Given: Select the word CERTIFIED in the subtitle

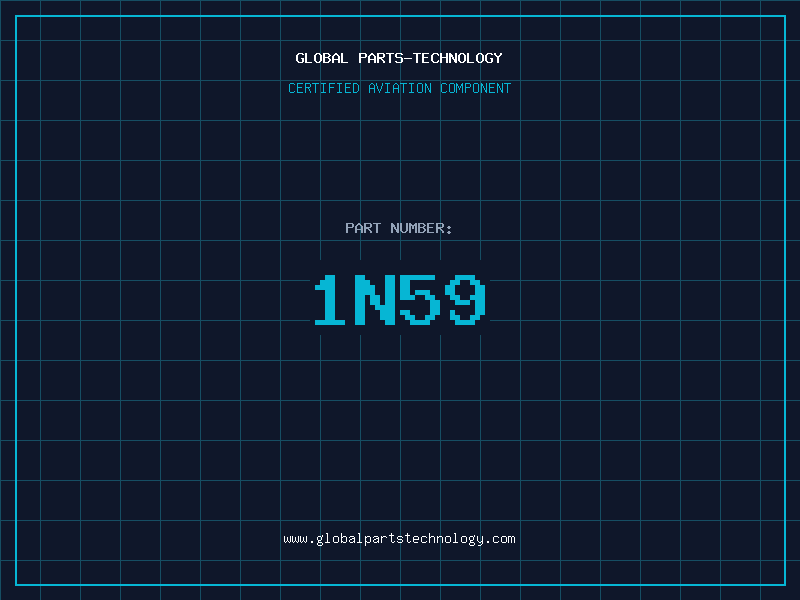Looking at the screenshot, I should click(x=324, y=88).
